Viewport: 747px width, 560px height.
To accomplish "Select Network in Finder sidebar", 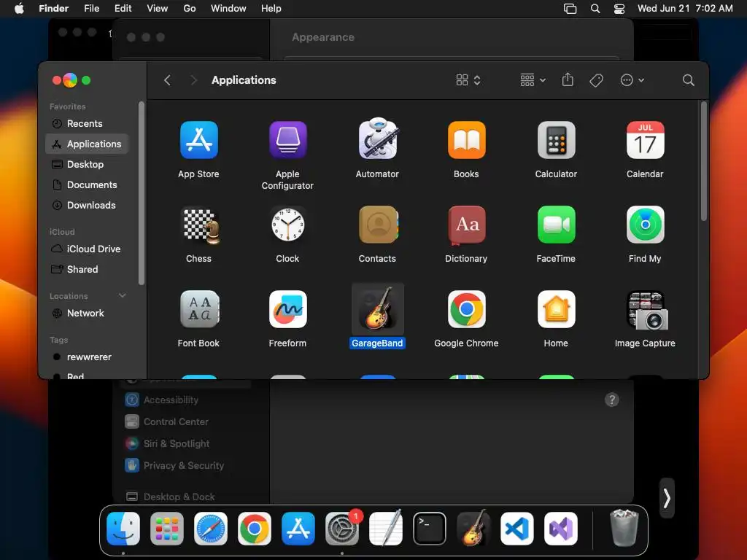I will pos(88,314).
